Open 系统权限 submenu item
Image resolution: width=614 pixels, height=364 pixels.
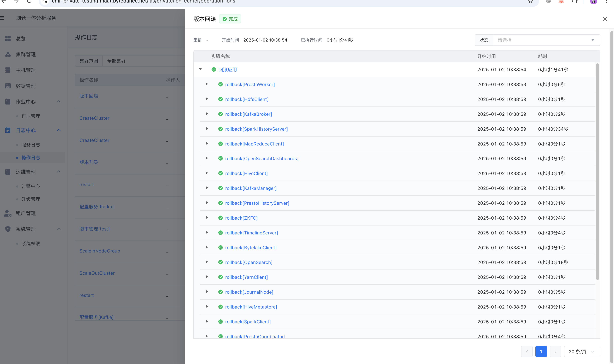click(x=31, y=244)
